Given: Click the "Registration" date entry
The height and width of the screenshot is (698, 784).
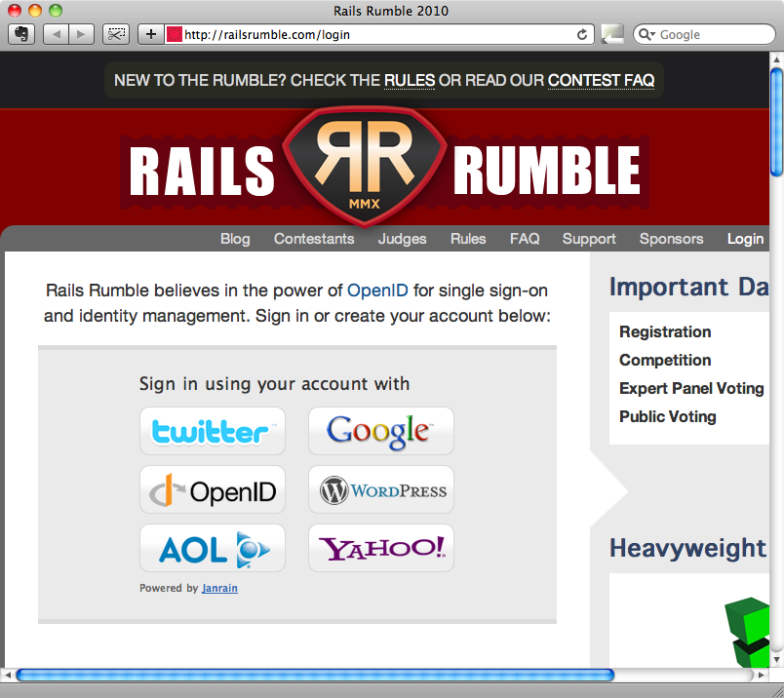Looking at the screenshot, I should 665,331.
